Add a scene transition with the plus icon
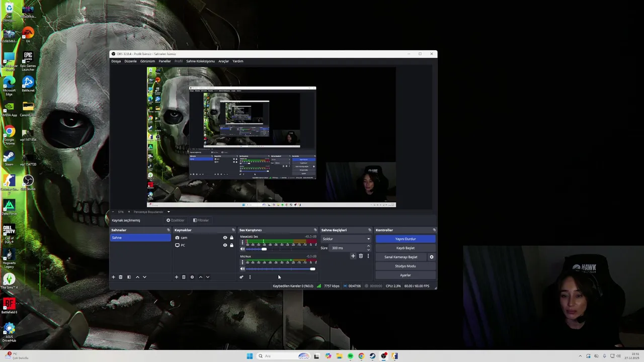 (353, 256)
